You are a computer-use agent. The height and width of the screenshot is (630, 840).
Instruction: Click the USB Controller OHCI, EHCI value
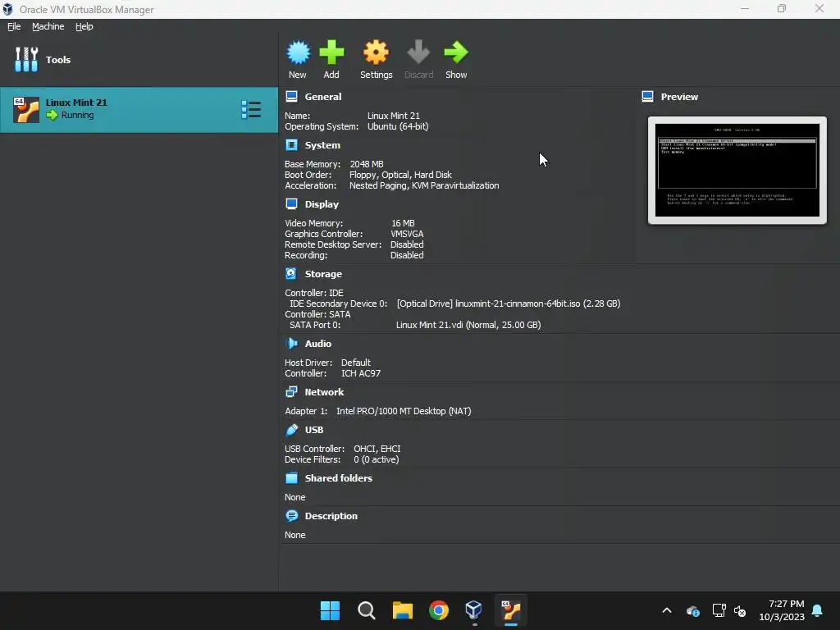pos(377,449)
